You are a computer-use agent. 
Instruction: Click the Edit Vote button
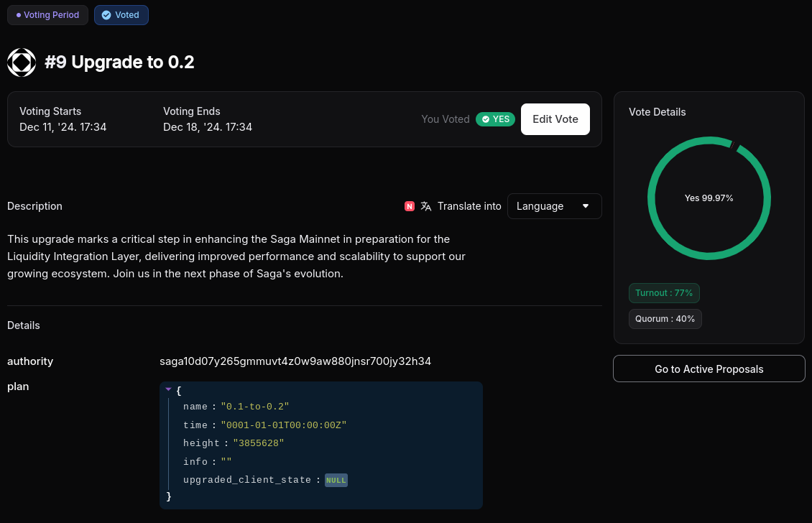(x=555, y=119)
